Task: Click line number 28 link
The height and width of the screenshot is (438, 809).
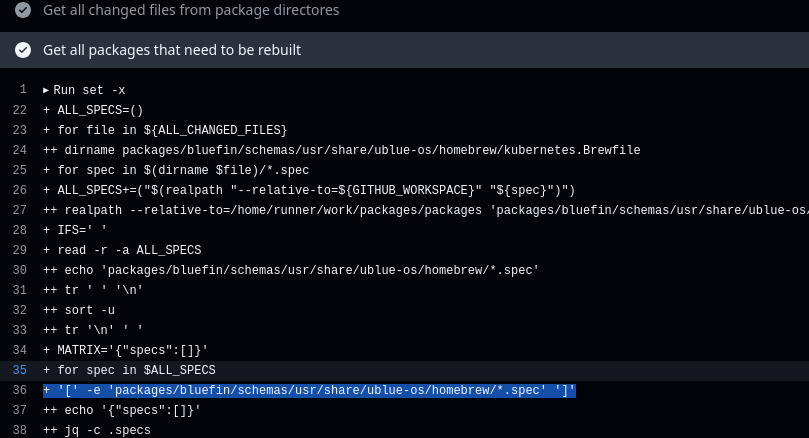Action: (x=20, y=230)
